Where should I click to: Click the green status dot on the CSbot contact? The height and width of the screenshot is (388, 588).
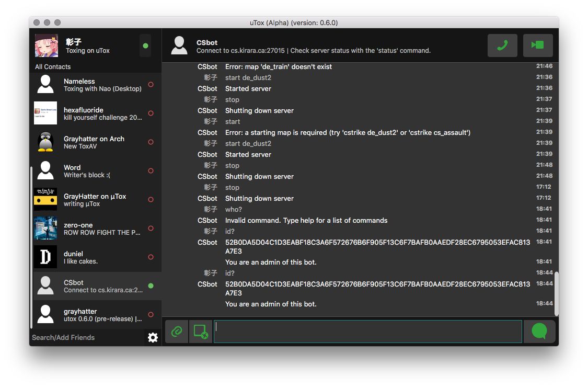click(x=151, y=286)
